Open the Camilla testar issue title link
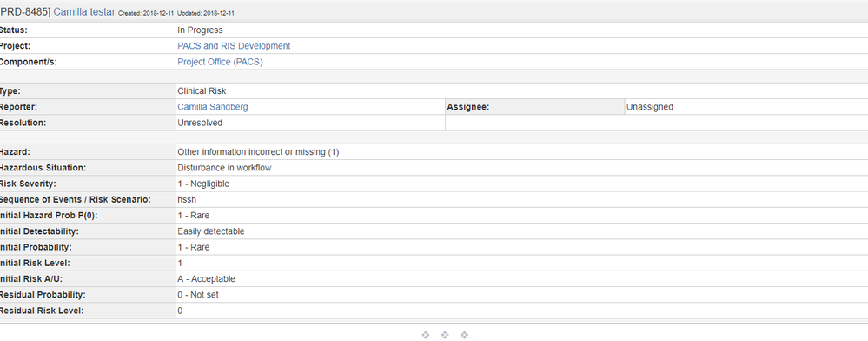The height and width of the screenshot is (341, 868). (84, 11)
